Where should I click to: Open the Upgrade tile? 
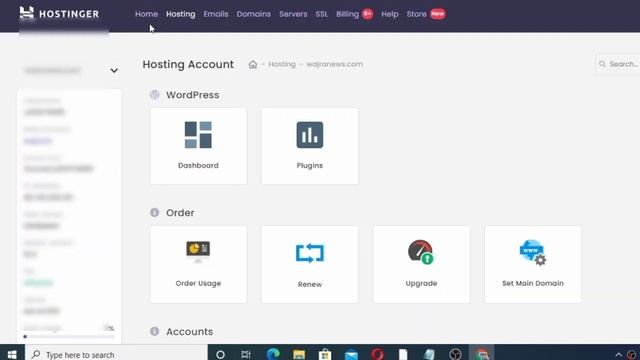coord(421,264)
